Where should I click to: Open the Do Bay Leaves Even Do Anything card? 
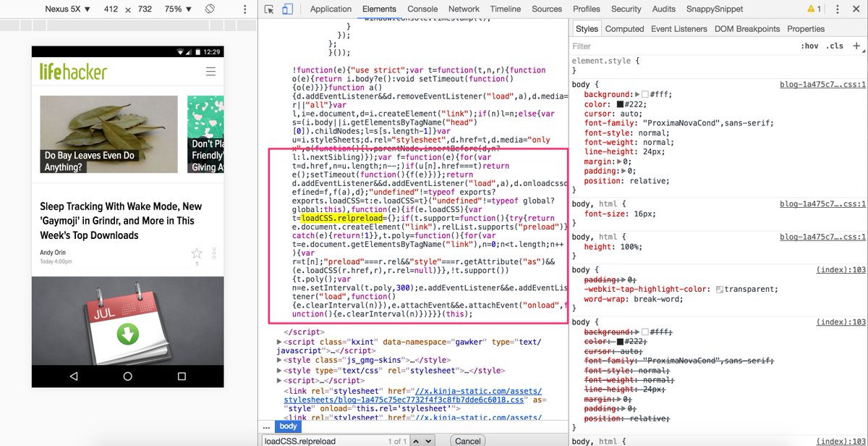109,135
